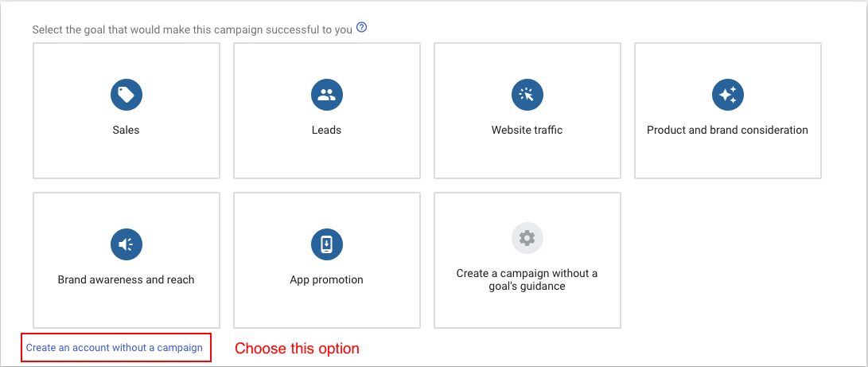Image resolution: width=868 pixels, height=367 pixels.
Task: Choose "Brand awareness and reach" label text
Action: coord(126,279)
